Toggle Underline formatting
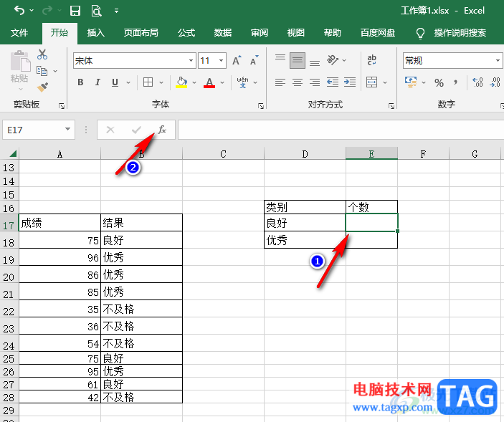504x422 pixels. [115, 82]
